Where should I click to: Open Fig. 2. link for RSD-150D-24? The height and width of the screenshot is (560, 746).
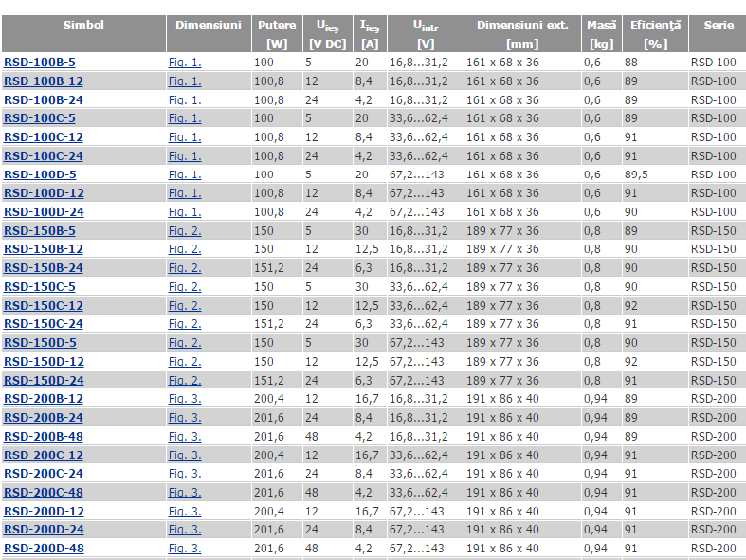(185, 381)
